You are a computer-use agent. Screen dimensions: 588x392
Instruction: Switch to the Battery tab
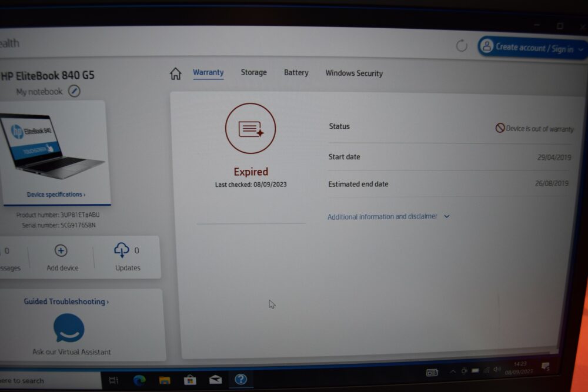(x=296, y=73)
